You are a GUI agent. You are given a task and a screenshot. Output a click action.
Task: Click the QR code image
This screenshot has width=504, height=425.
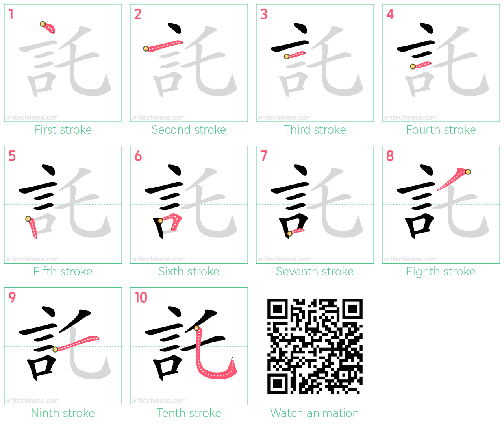tap(315, 346)
